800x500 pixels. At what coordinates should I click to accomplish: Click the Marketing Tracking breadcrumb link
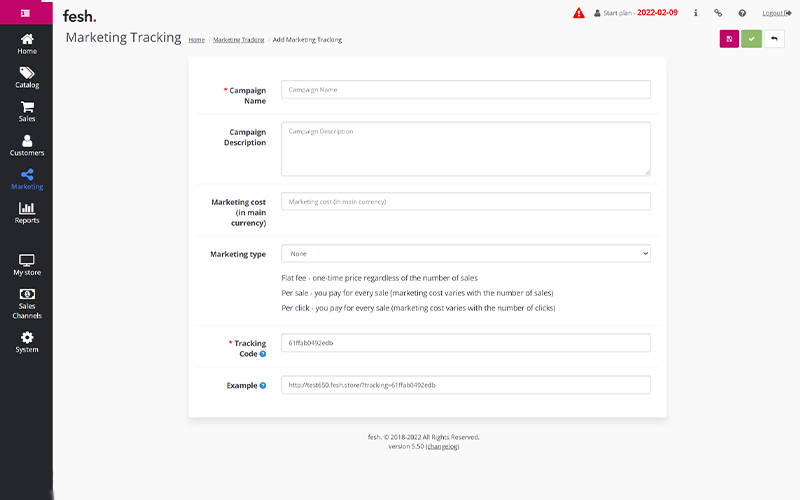pyautogui.click(x=238, y=40)
